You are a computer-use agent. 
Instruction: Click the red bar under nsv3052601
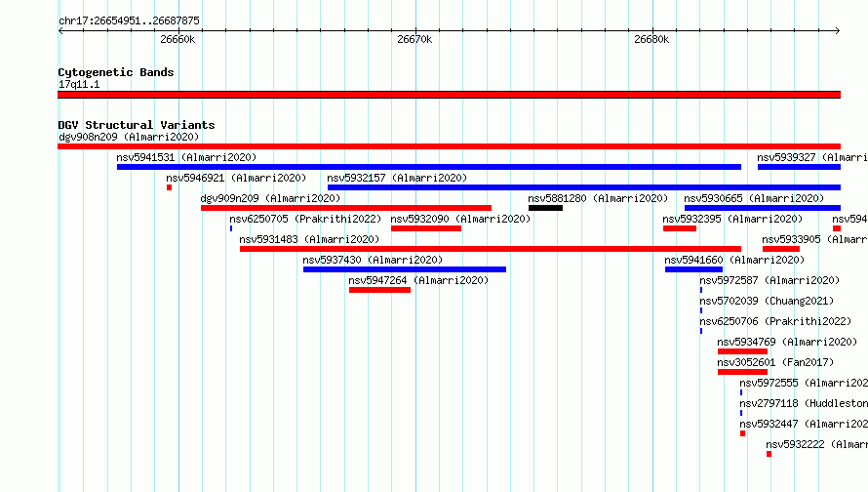coord(743,372)
